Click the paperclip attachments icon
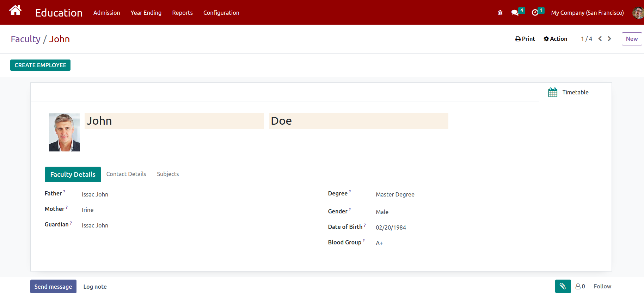Viewport: 644px width, 306px height. tap(563, 286)
